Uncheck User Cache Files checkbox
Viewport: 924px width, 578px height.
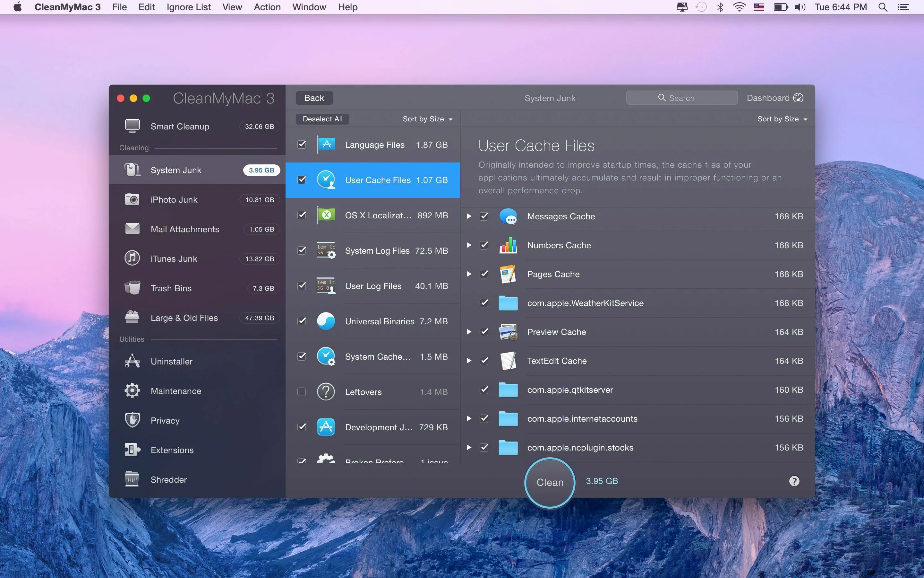click(x=302, y=180)
